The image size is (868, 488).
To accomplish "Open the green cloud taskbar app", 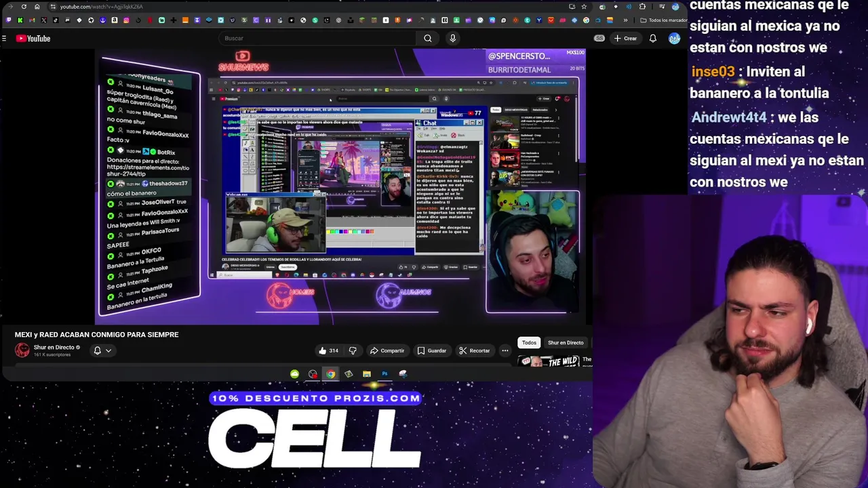I will click(294, 373).
